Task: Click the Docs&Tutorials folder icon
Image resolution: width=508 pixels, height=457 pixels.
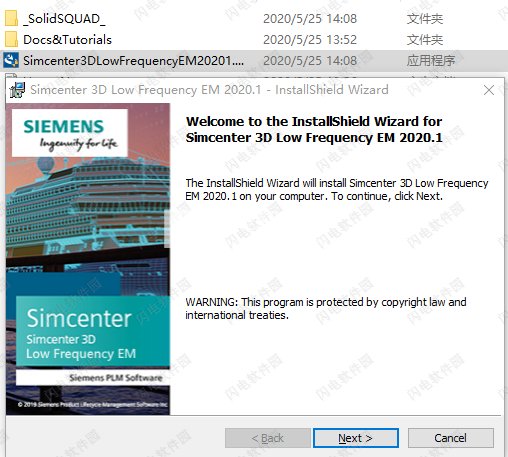Action: 11,39
